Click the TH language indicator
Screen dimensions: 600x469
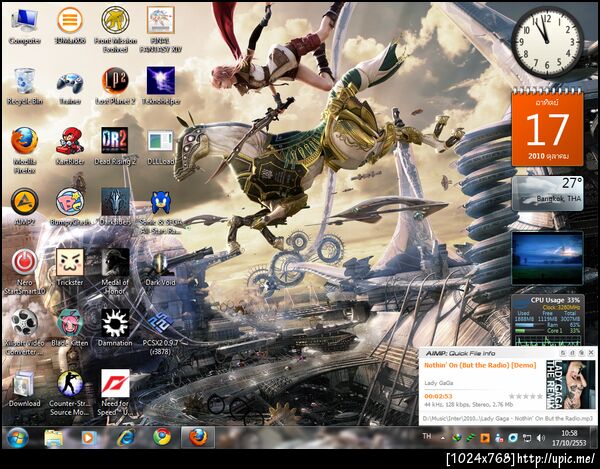pyautogui.click(x=427, y=436)
